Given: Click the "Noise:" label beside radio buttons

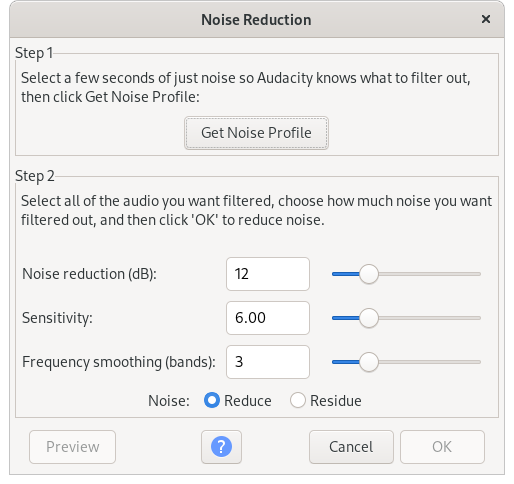Looking at the screenshot, I should click(169, 401).
